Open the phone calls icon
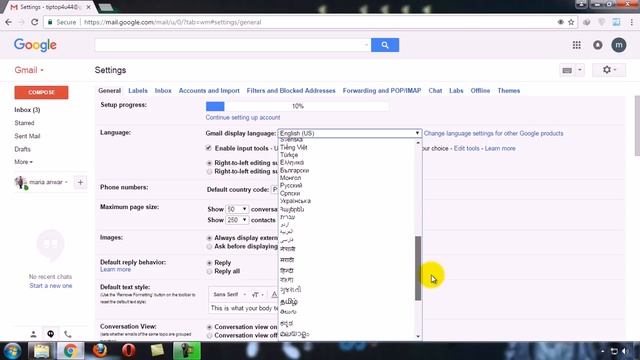Viewport: 640px width, 360px height. click(68, 334)
